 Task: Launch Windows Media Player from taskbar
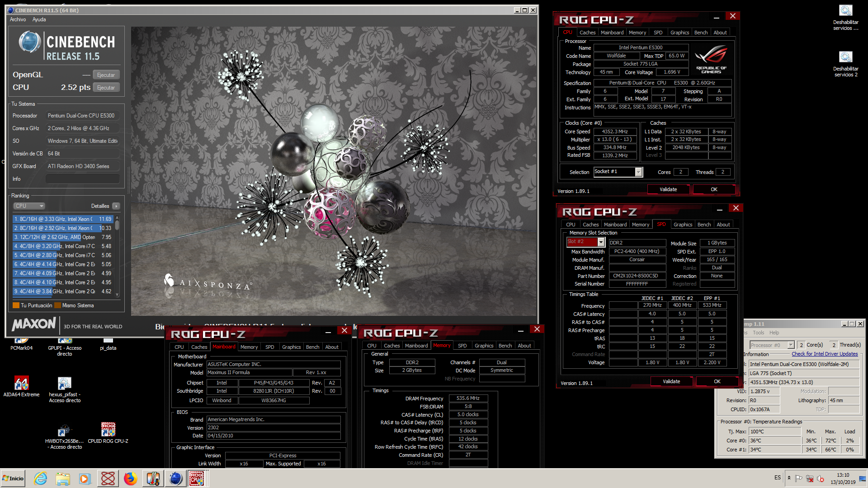pos(85,479)
